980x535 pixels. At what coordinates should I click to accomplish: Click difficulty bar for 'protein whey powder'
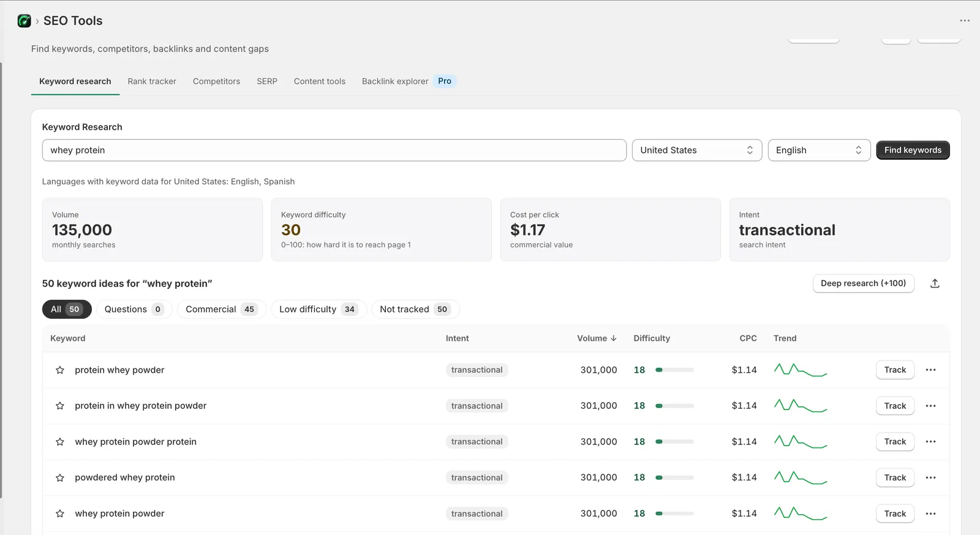point(674,370)
